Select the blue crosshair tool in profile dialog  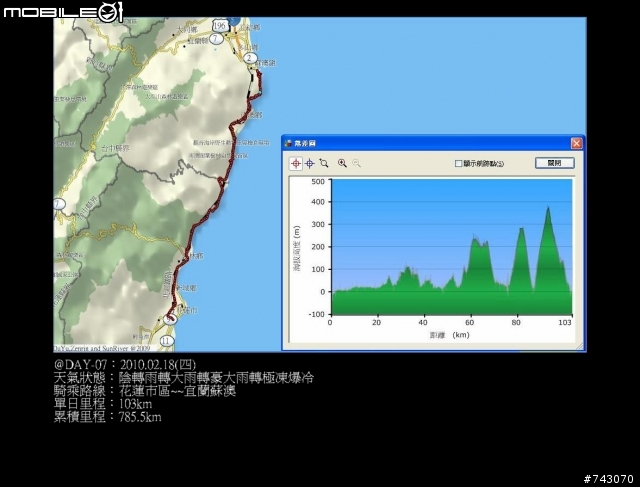[x=310, y=164]
